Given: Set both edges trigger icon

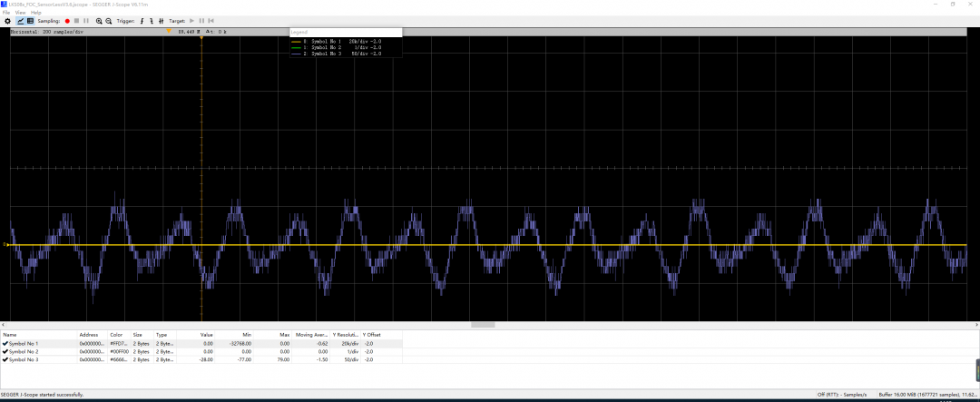Looking at the screenshot, I should (162, 21).
